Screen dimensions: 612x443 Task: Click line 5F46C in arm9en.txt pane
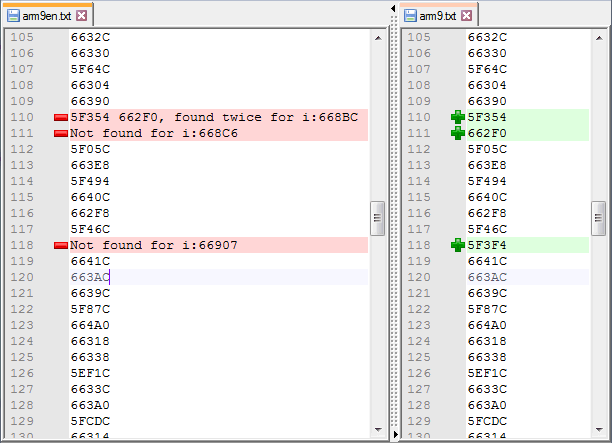coord(90,229)
